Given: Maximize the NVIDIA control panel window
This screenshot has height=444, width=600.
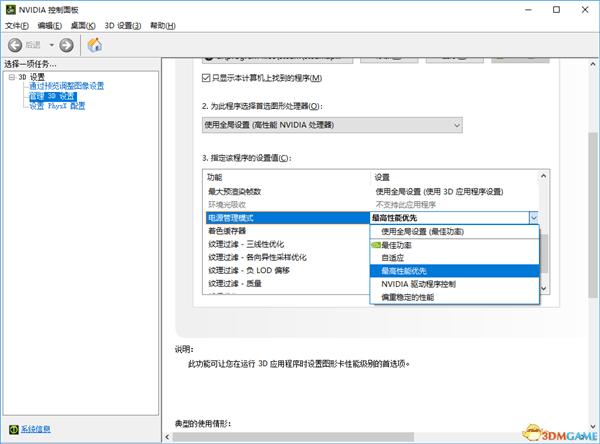Looking at the screenshot, I should pyautogui.click(x=556, y=10).
